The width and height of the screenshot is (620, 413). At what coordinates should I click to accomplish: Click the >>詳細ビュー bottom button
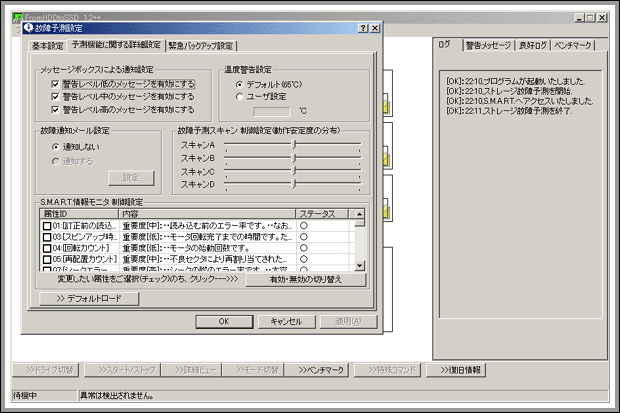[x=191, y=370]
